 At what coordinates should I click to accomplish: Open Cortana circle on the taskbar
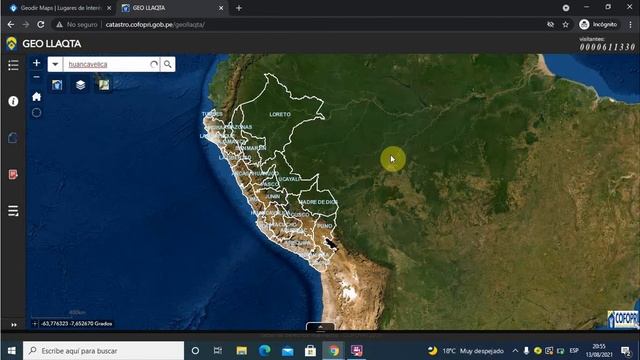pos(195,351)
